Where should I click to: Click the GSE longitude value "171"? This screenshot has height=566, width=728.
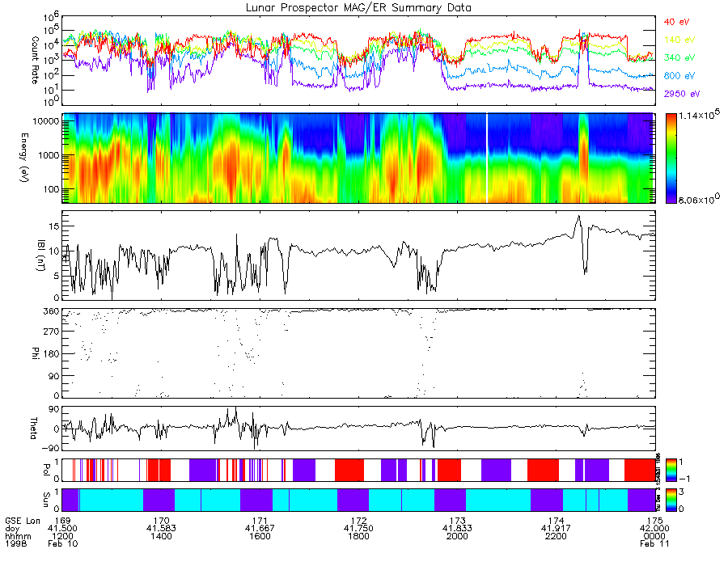click(260, 521)
